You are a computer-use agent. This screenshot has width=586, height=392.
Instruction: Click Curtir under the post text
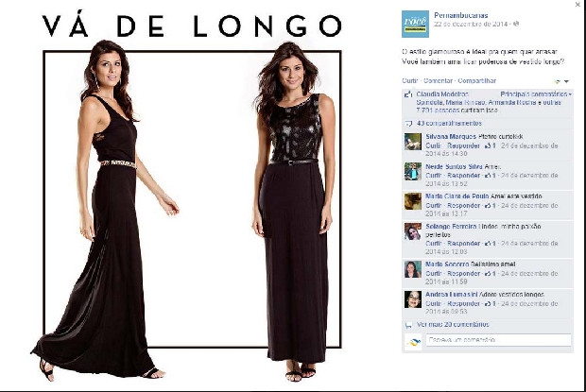click(x=410, y=80)
